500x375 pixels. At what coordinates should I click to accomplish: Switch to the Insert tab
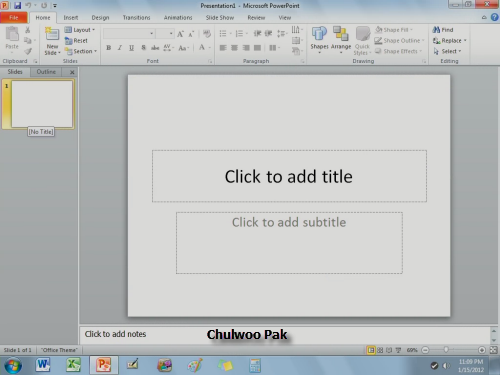pos(71,17)
